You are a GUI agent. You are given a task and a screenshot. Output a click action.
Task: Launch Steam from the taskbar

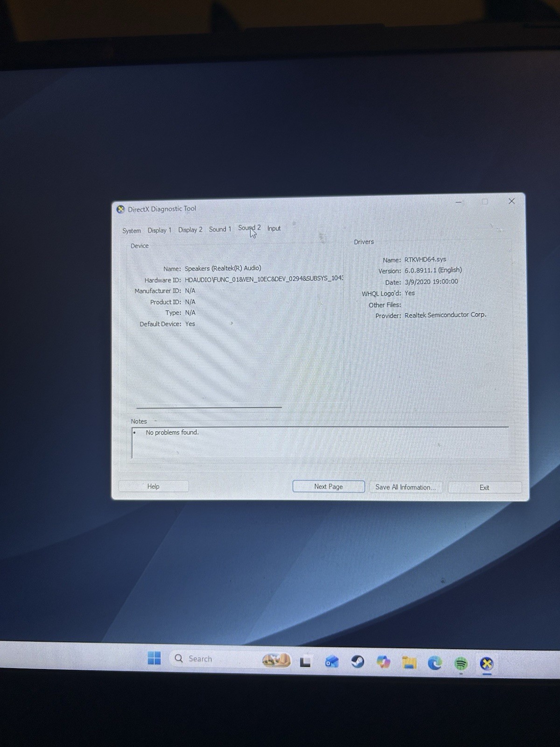point(357,662)
